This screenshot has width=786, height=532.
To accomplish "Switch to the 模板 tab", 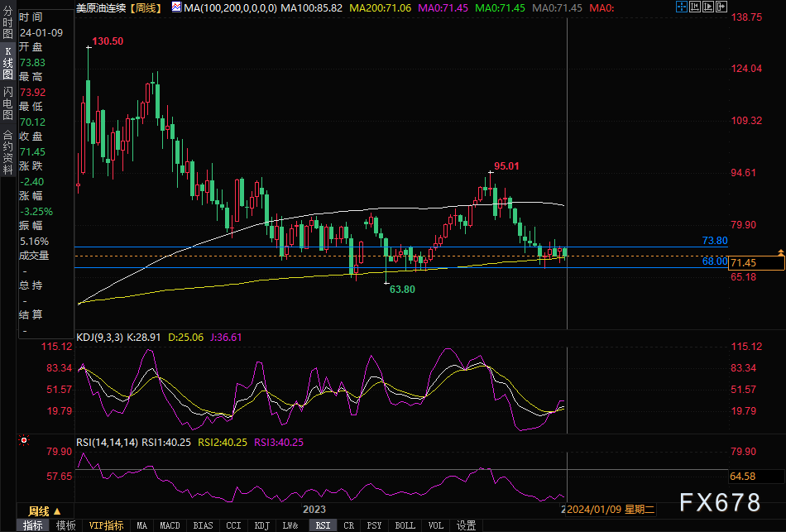I will coord(66,525).
